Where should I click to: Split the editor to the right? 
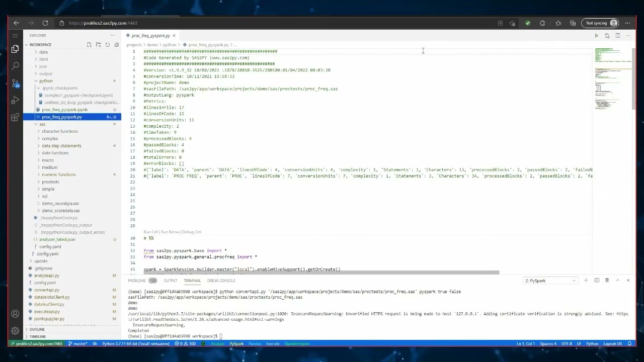tap(618, 36)
